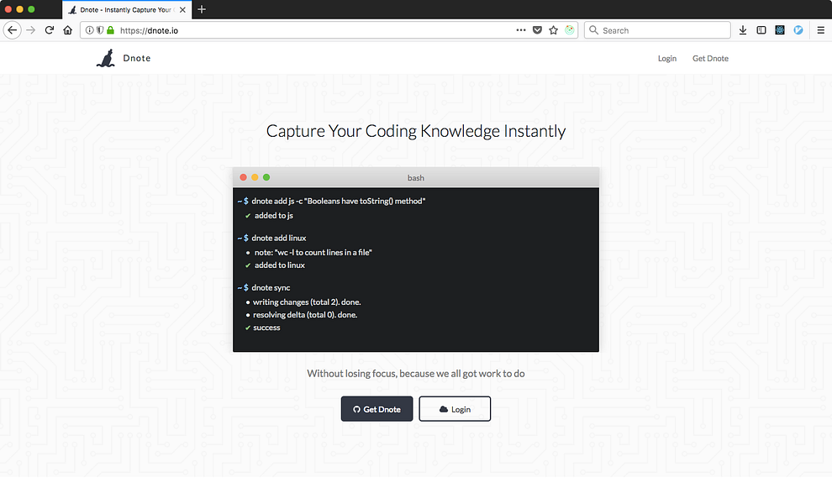Click the Login link in the header
This screenshot has height=504, width=832.
pos(667,58)
